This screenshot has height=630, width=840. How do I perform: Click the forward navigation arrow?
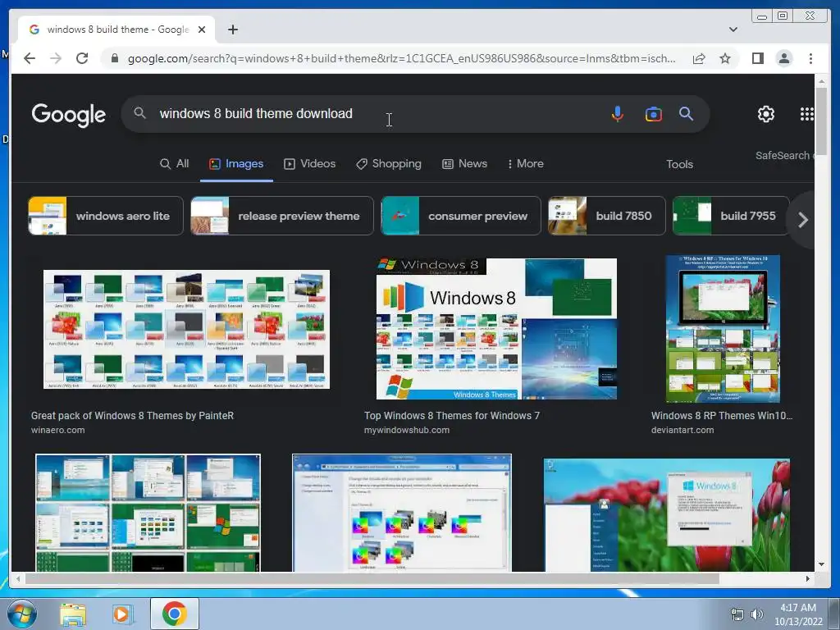[56, 58]
